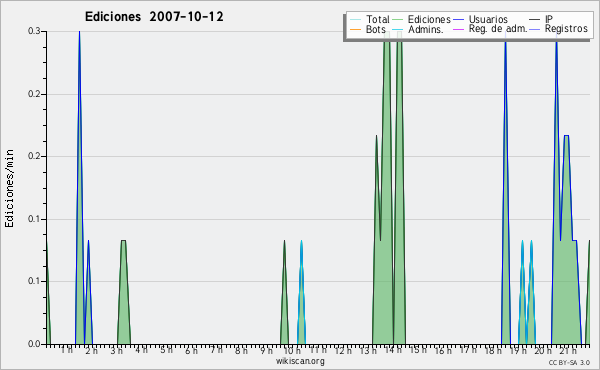Click the '10 h' x-axis label
600x370 pixels.
click(292, 350)
